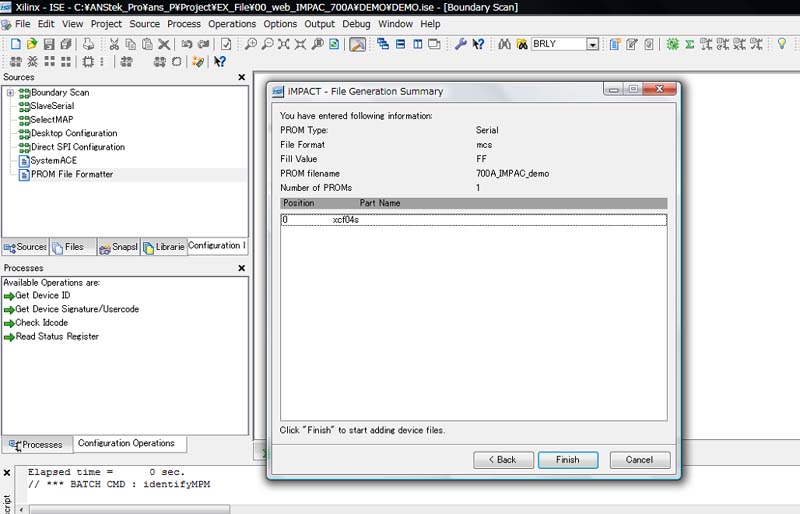Open the Project menu
Image resolution: width=800 pixels, height=514 pixels.
pos(106,24)
